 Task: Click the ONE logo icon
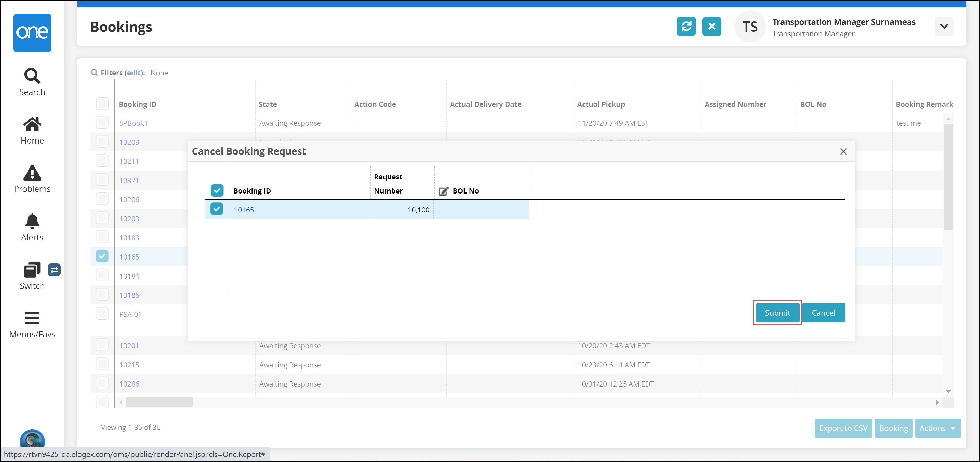tap(32, 33)
